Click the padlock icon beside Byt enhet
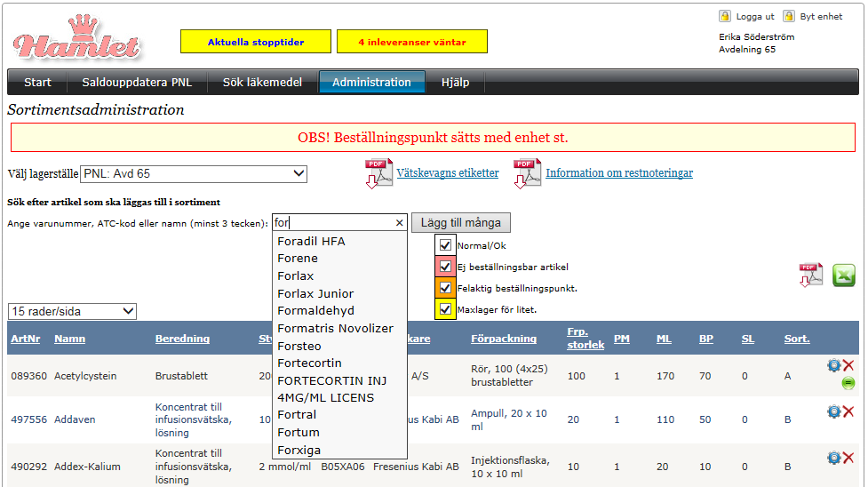The image size is (868, 487). coord(789,16)
